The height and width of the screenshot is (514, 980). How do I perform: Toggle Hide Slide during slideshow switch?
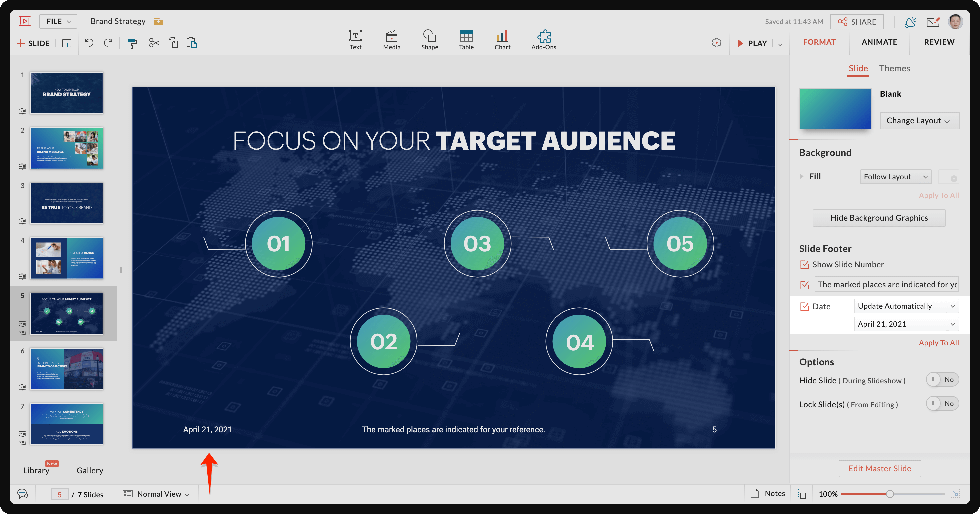pos(942,380)
